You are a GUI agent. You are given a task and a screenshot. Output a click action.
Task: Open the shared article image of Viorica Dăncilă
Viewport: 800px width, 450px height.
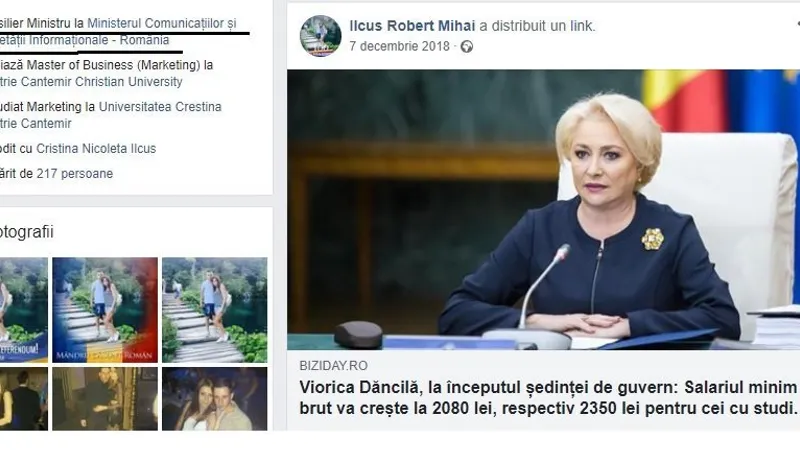[543, 210]
